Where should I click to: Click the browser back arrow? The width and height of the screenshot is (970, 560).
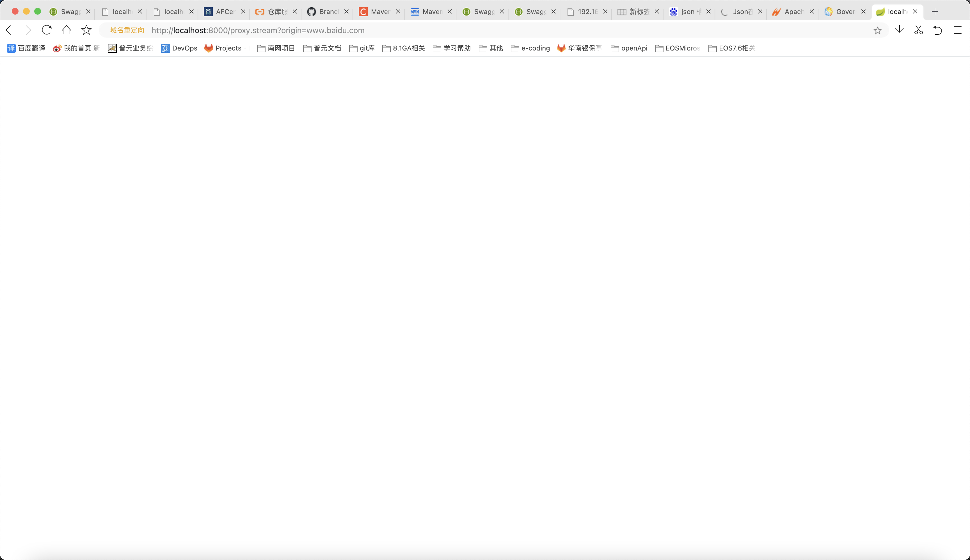click(9, 30)
